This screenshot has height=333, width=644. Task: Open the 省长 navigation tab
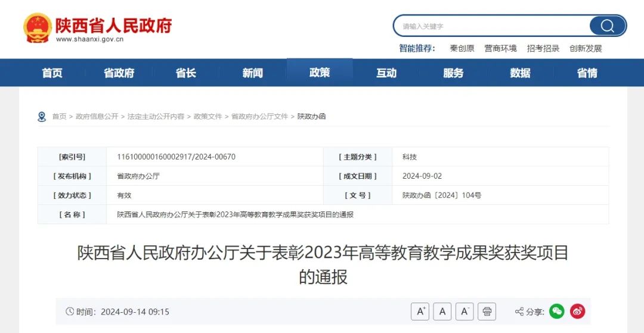(186, 73)
